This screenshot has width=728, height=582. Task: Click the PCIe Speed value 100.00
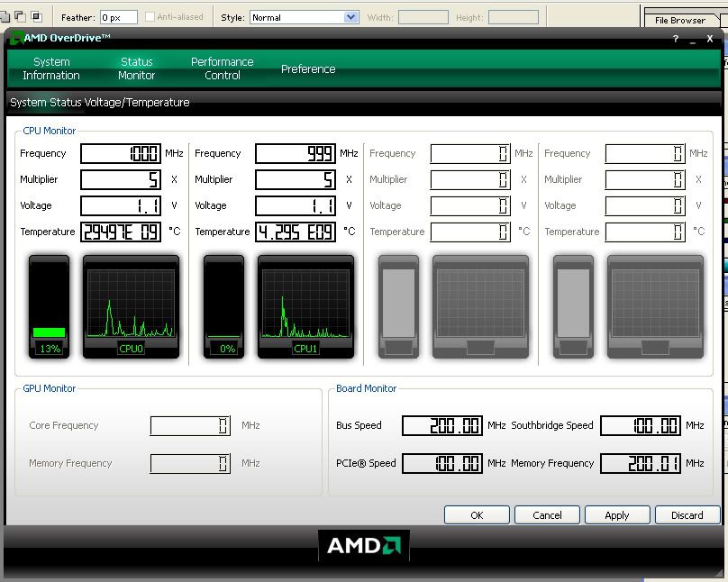442,464
